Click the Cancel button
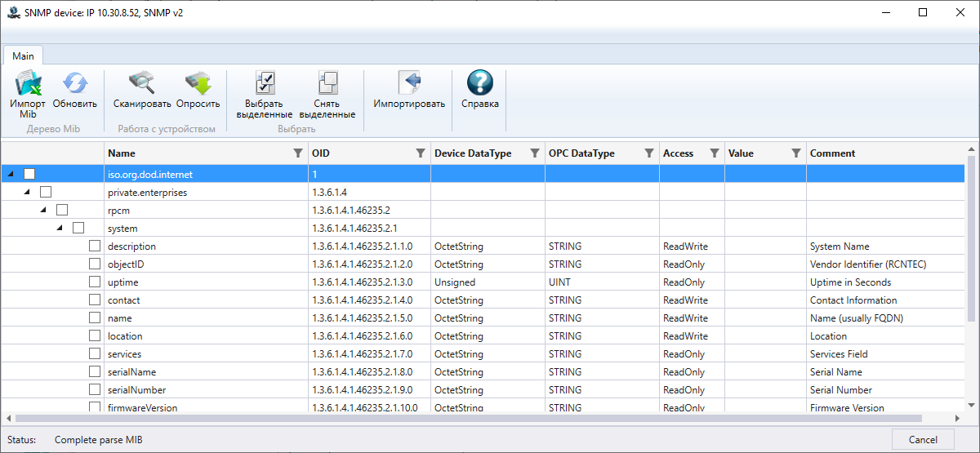The height and width of the screenshot is (453, 980). tap(923, 439)
